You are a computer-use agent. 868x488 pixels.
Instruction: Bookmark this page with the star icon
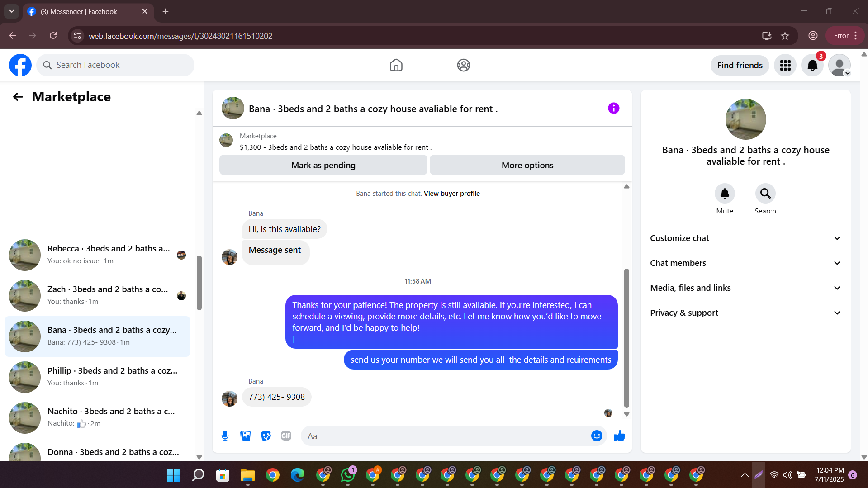coord(785,36)
